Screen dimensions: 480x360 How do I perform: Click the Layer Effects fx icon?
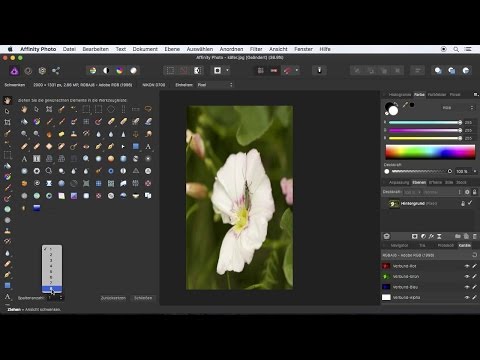(431, 236)
